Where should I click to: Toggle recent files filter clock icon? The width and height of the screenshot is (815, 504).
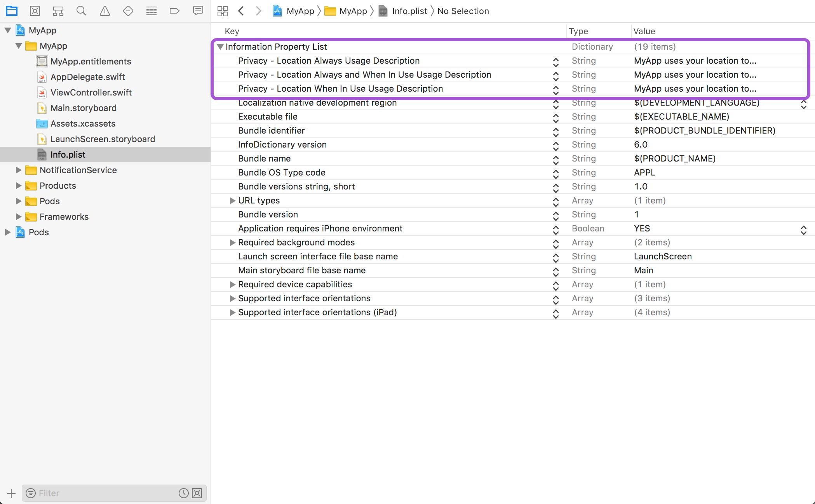click(x=184, y=493)
